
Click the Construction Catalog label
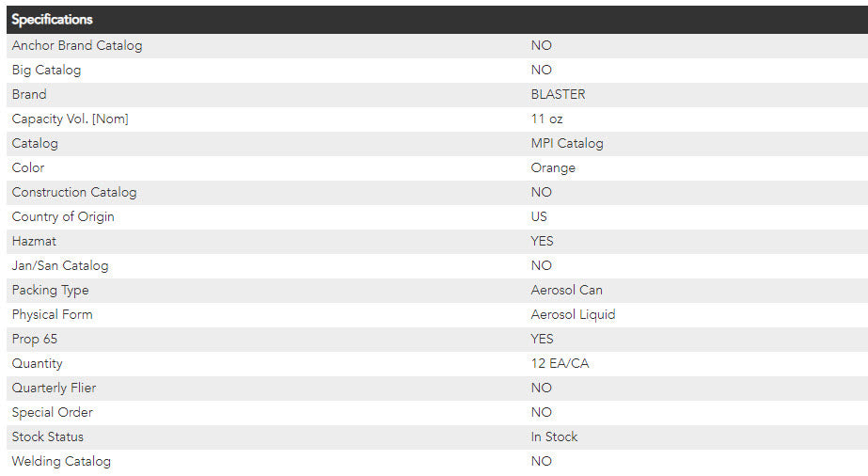[x=74, y=192]
